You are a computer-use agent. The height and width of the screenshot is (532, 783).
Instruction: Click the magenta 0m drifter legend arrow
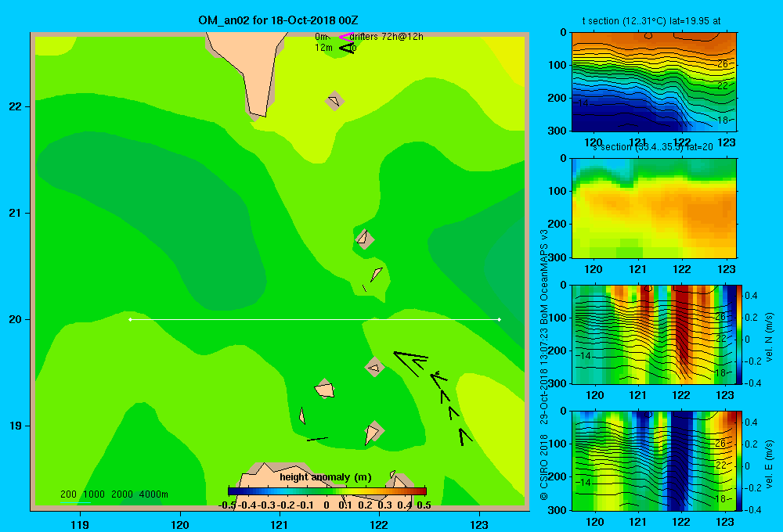click(x=346, y=37)
